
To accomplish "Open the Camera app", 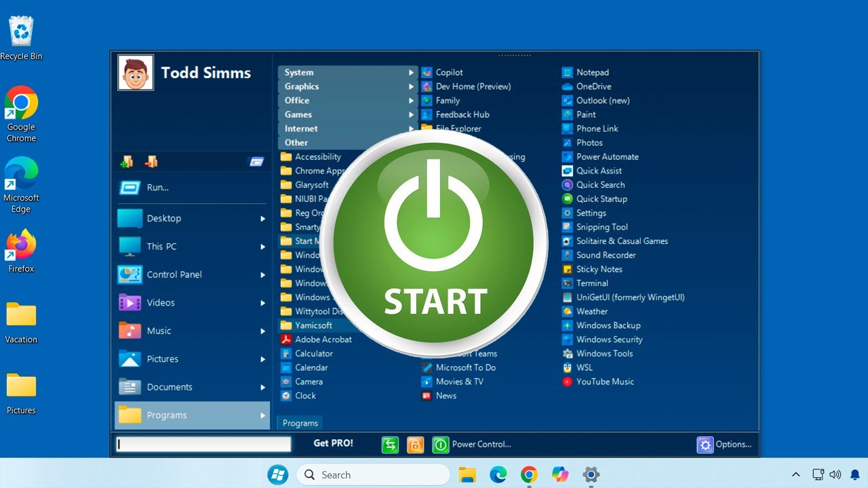I will 301,382.
